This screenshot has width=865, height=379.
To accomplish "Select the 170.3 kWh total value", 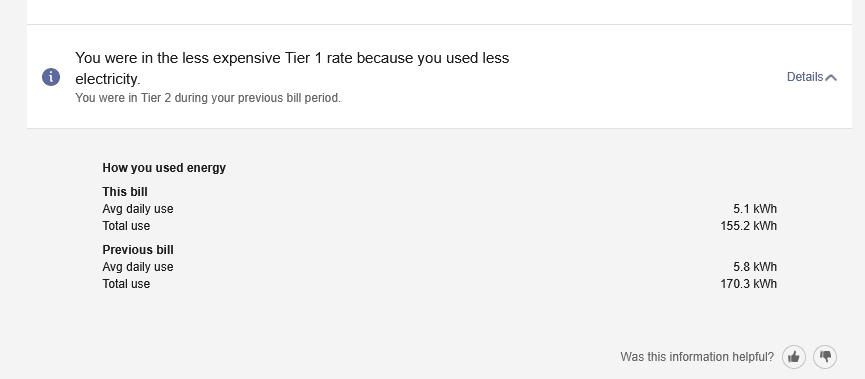I will coord(749,284).
